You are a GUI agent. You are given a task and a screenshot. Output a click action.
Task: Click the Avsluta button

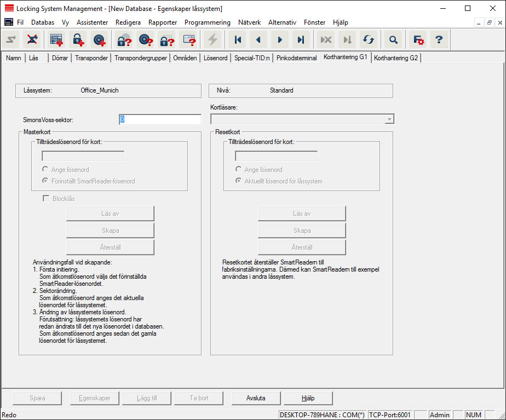pos(256,398)
